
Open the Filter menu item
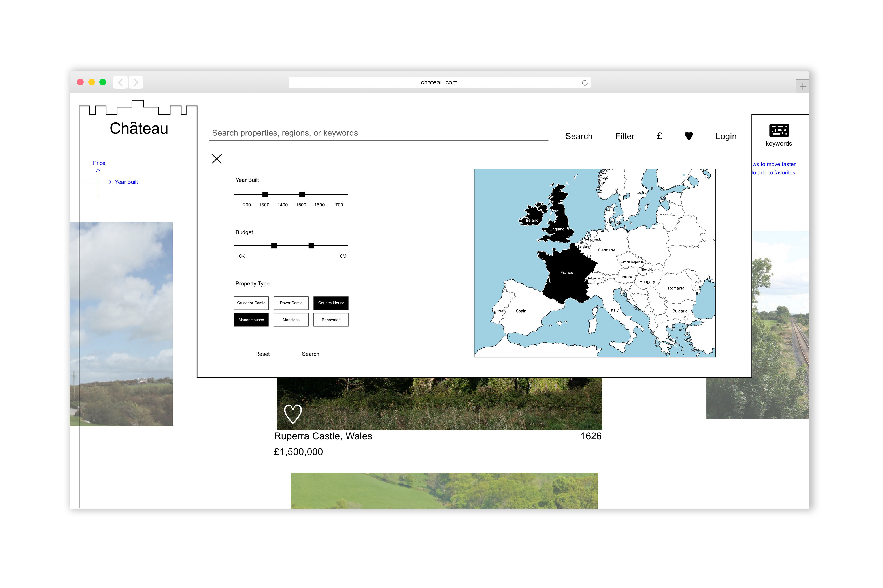(625, 136)
